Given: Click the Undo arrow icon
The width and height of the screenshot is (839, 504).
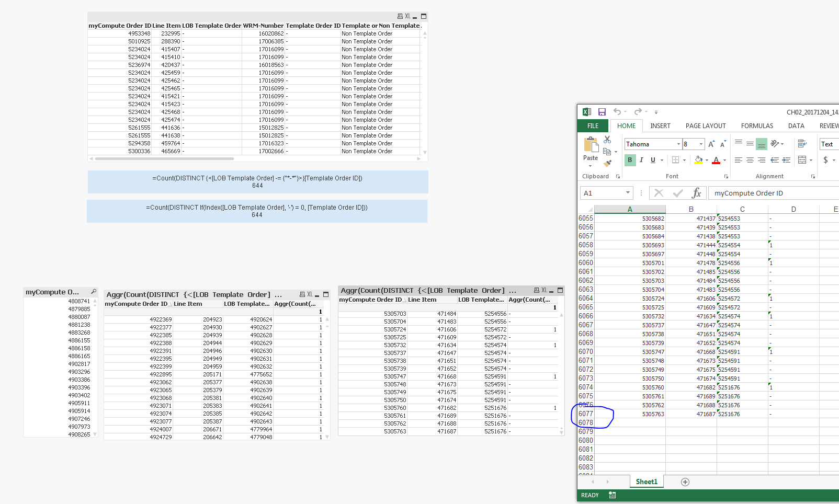Looking at the screenshot, I should 617,112.
